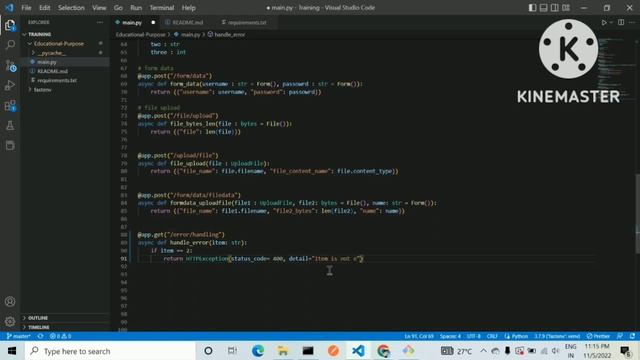Image resolution: width=640 pixels, height=360 pixels.
Task: Select language mode Python in status bar
Action: pyautogui.click(x=516, y=336)
